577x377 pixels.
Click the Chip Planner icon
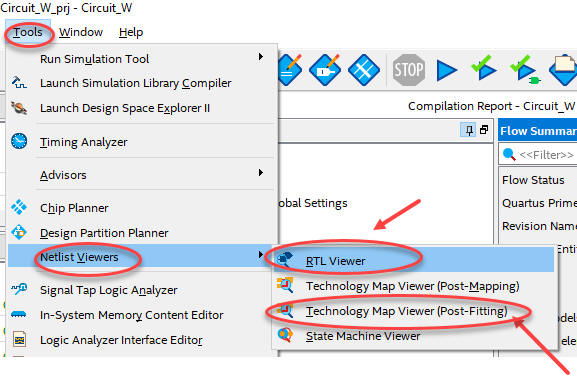click(19, 207)
